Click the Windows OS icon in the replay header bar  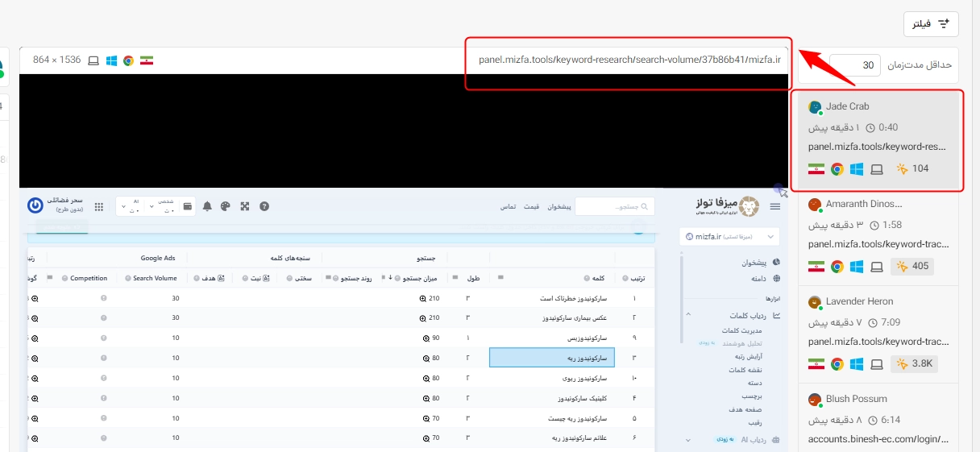111,60
